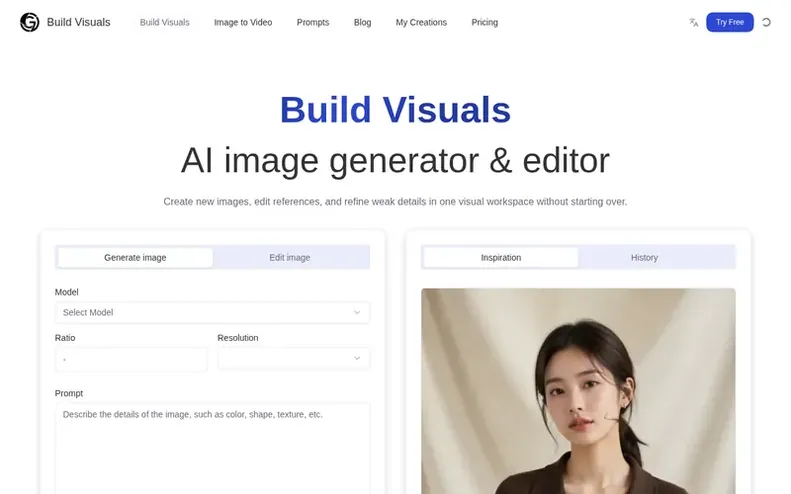Click the Prompt label
791x494 pixels.
[x=69, y=393]
